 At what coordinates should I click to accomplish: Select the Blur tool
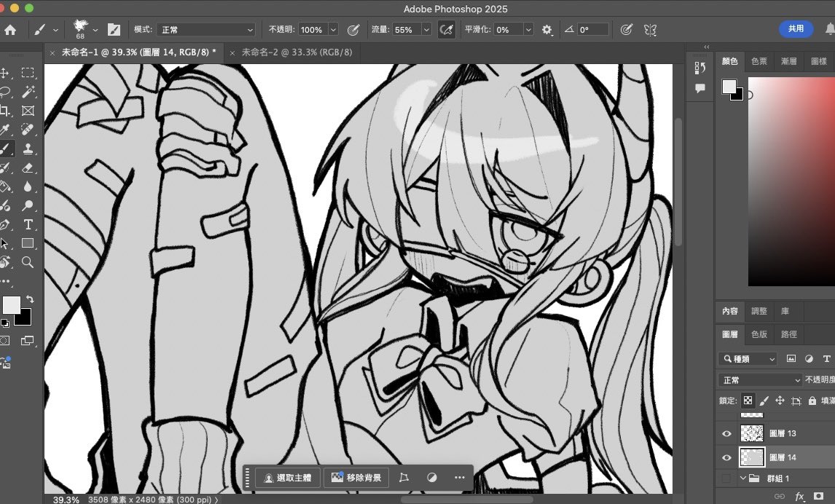click(28, 186)
